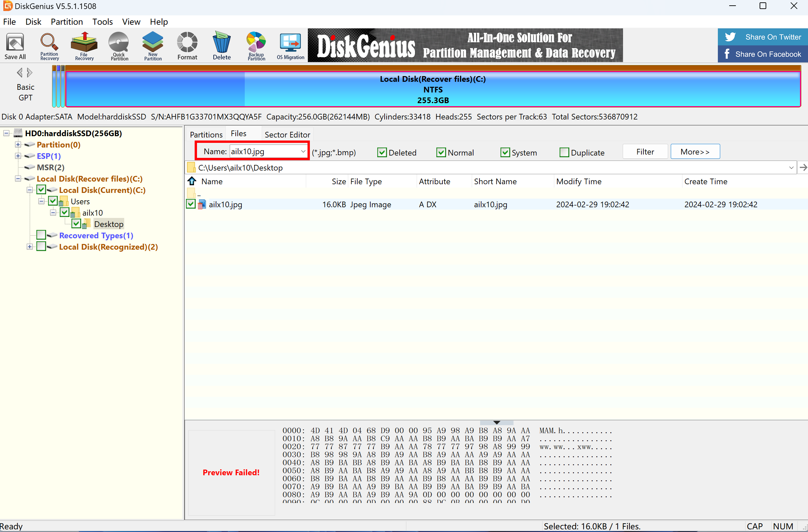Click the Local Disk partition bar
The image size is (808, 532).
[x=432, y=89]
